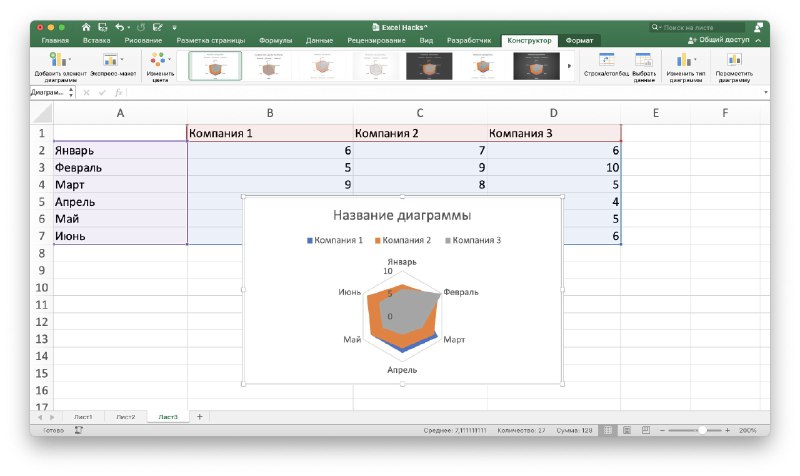The image size is (800, 476).
Task: Switch to sheet tab Лист2
Action: tap(126, 417)
